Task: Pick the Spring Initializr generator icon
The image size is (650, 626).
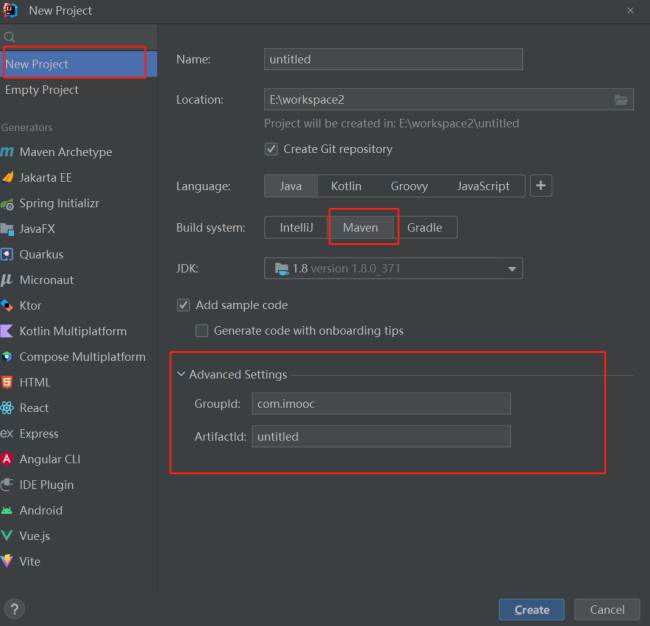Action: pyautogui.click(x=8, y=203)
